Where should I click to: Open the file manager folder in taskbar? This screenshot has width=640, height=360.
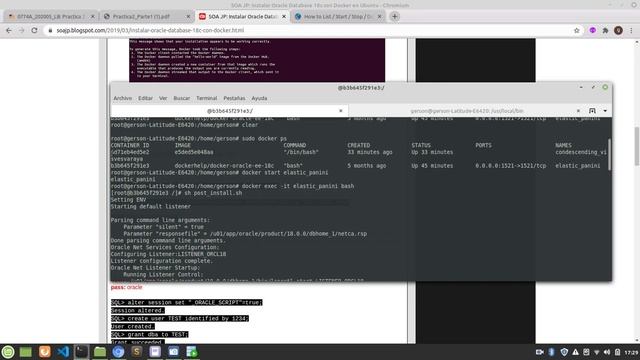pyautogui.click(x=100, y=352)
